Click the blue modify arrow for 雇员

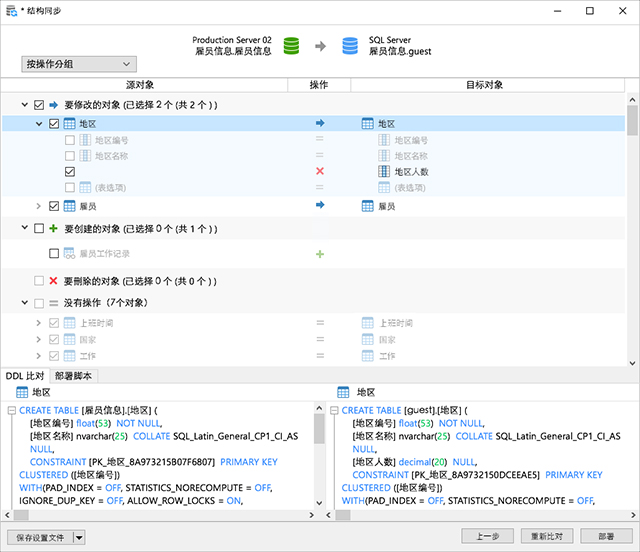click(x=320, y=205)
